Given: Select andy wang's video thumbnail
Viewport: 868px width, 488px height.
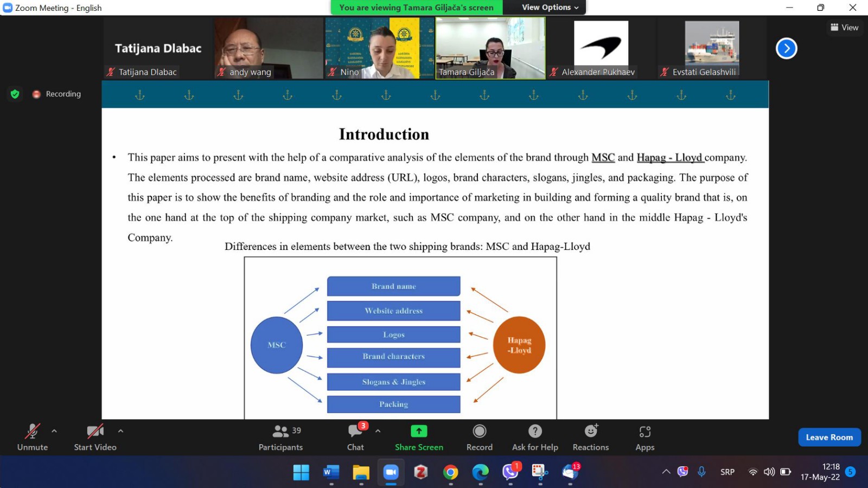Looking at the screenshot, I should pos(269,48).
